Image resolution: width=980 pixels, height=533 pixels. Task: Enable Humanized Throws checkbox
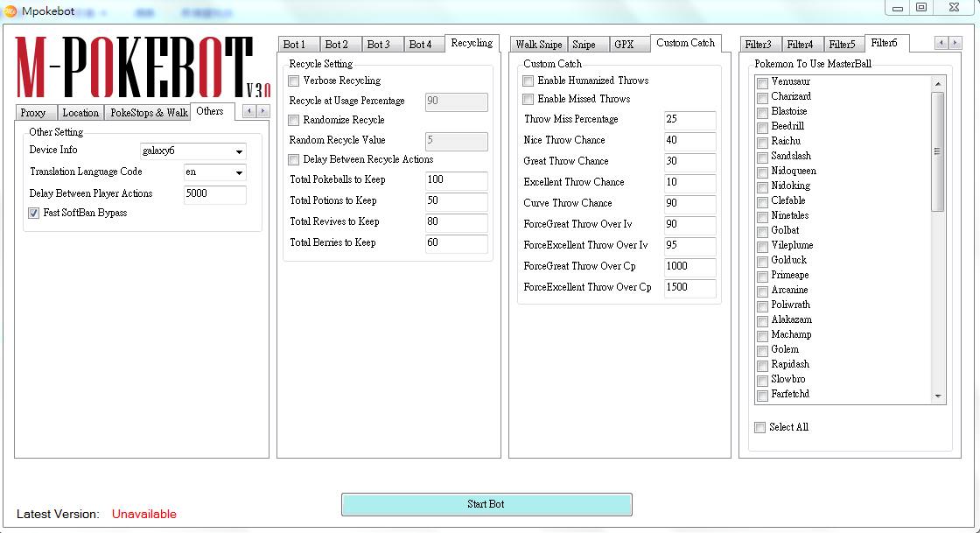pos(528,81)
